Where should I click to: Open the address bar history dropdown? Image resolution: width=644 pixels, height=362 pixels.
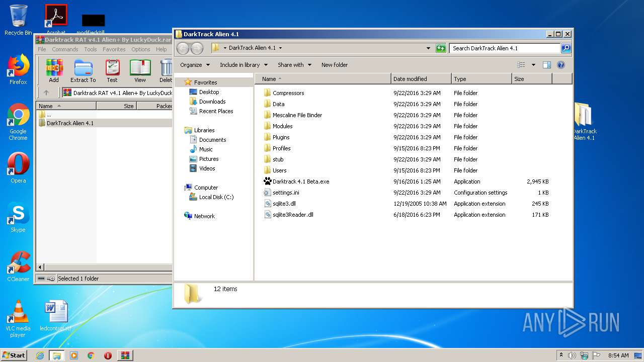pos(428,48)
